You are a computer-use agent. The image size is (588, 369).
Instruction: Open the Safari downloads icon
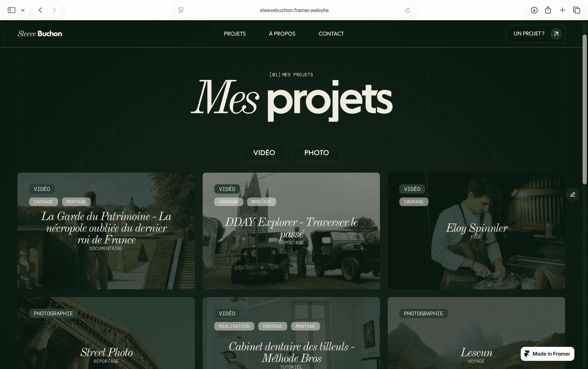click(x=534, y=10)
